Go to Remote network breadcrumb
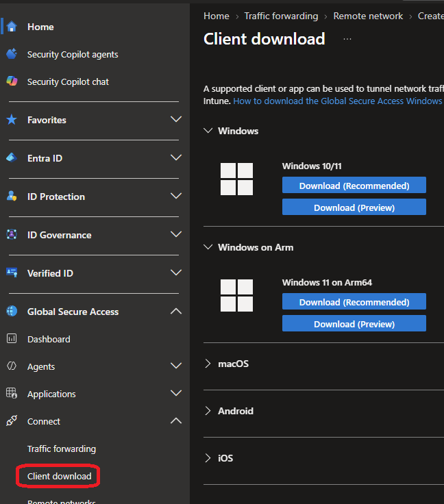 [x=368, y=16]
